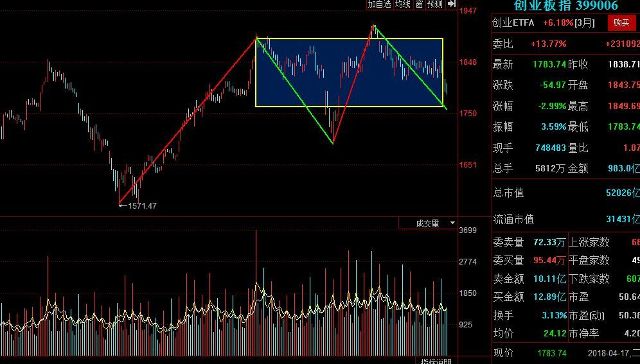The width and height of the screenshot is (640, 364).
Task: Click the 委比 ratio row
Action: click(x=566, y=44)
